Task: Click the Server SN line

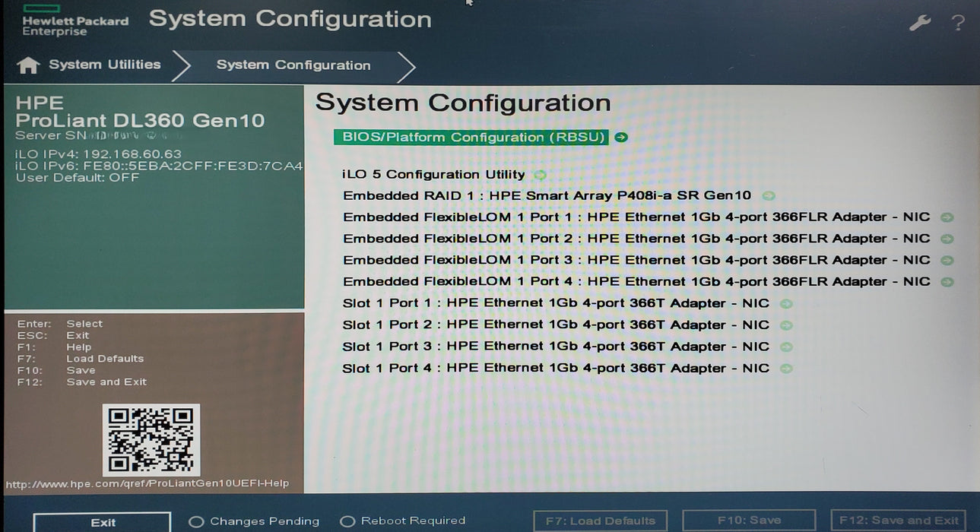Action: [97, 136]
